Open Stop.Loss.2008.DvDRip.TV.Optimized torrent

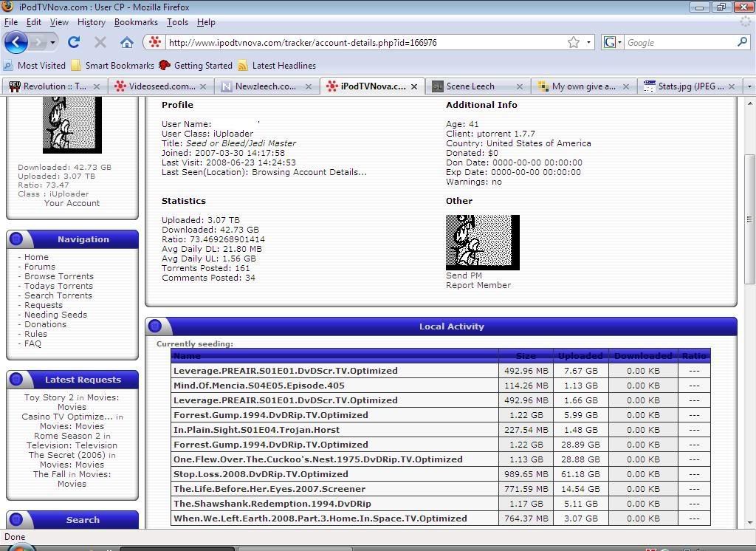(261, 474)
